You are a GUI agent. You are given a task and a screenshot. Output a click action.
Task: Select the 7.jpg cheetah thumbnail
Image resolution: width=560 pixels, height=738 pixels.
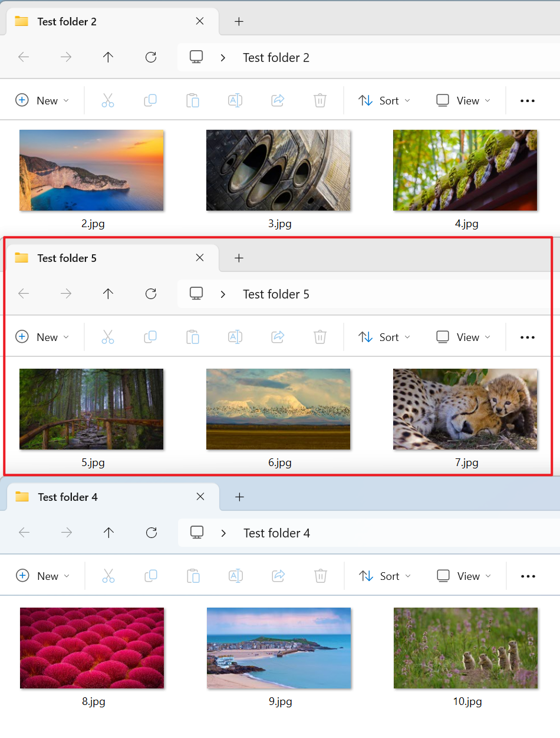tap(465, 409)
